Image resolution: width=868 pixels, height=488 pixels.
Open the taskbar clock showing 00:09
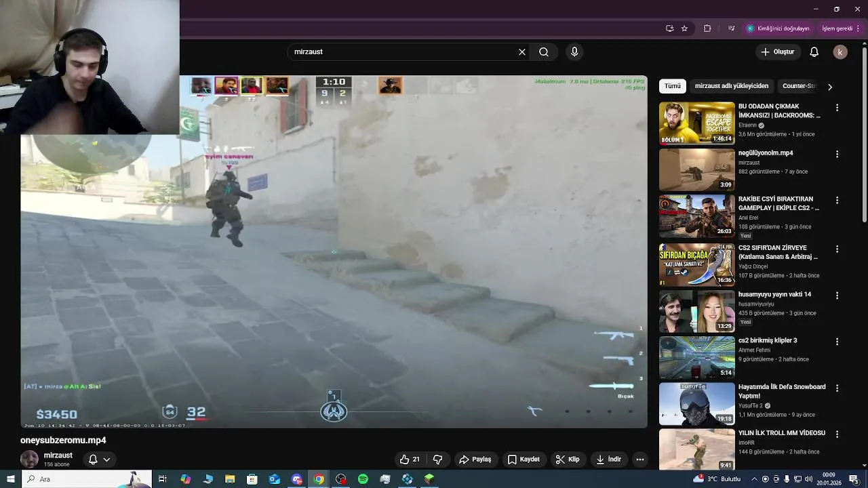[828, 479]
